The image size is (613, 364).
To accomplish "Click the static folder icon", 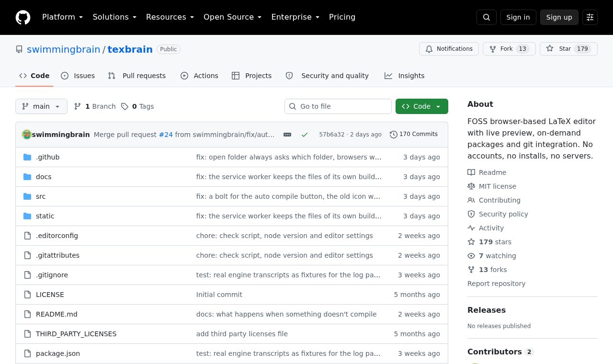I will 27,216.
